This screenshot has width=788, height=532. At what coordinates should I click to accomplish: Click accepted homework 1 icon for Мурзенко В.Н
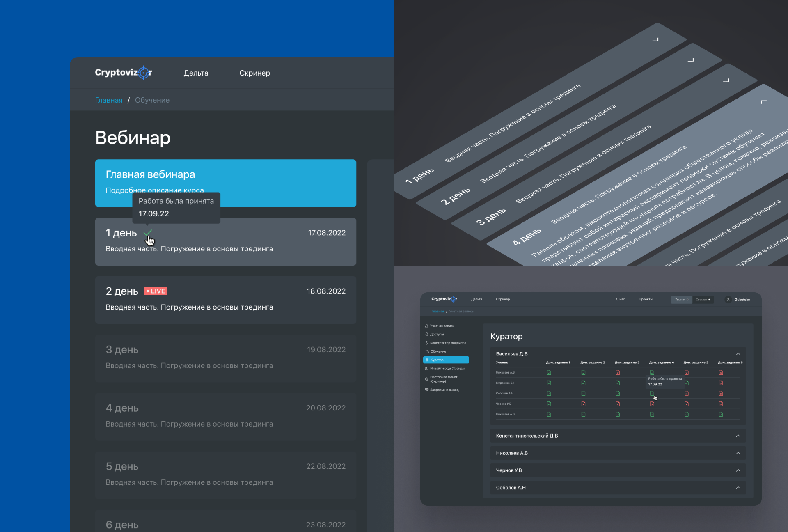[549, 383]
